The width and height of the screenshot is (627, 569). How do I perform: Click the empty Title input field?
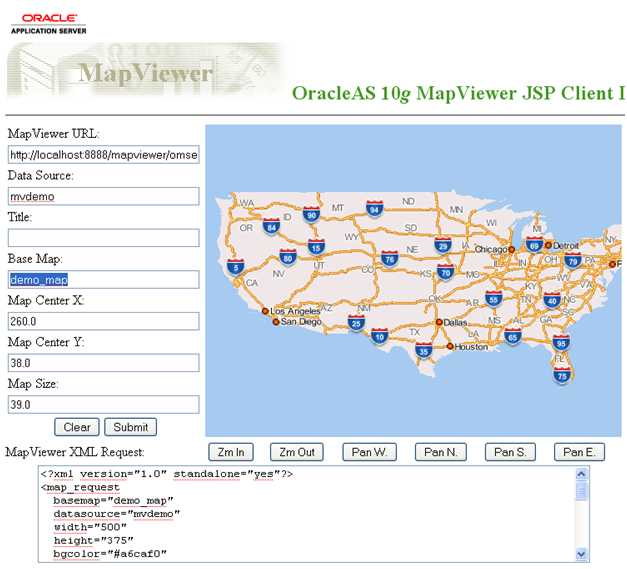tap(104, 238)
